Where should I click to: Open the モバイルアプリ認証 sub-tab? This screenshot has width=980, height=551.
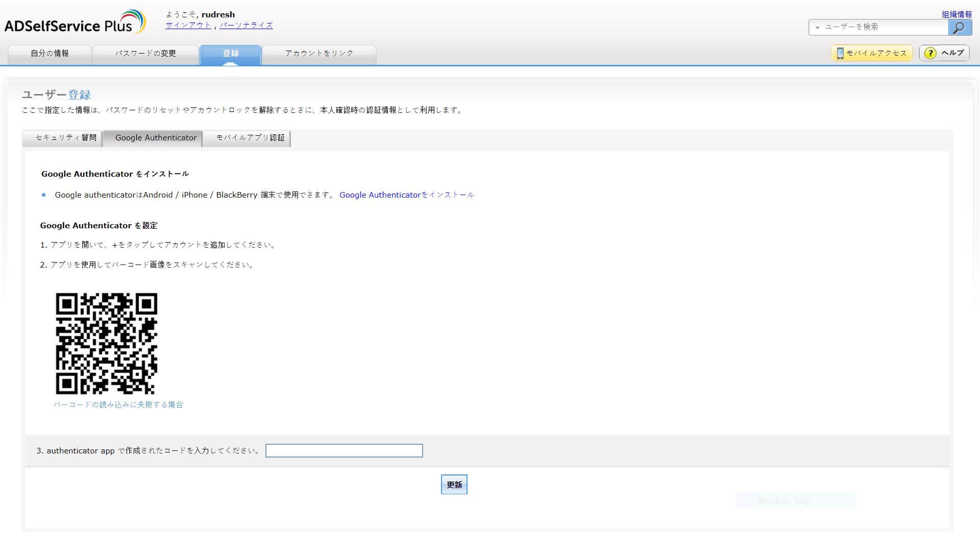pos(248,138)
